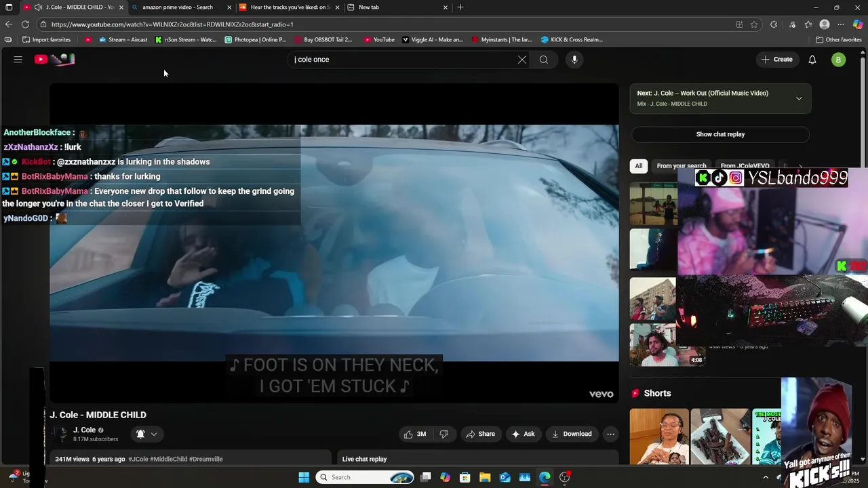Viewport: 868px width, 488px height.
Task: Open the first Shorts thumbnail
Action: (x=659, y=436)
